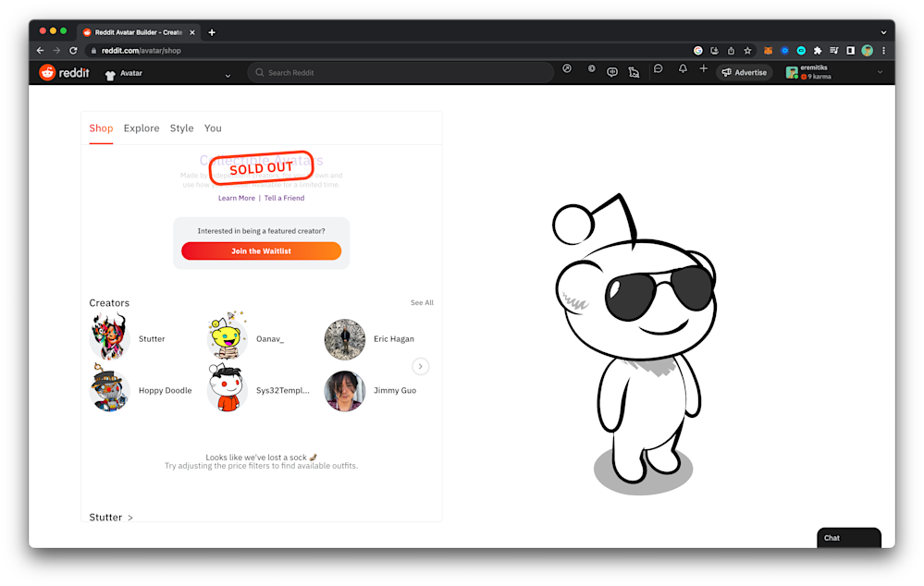This screenshot has width=924, height=586.
Task: Open the Snoo pet icon in header
Action: click(x=634, y=72)
